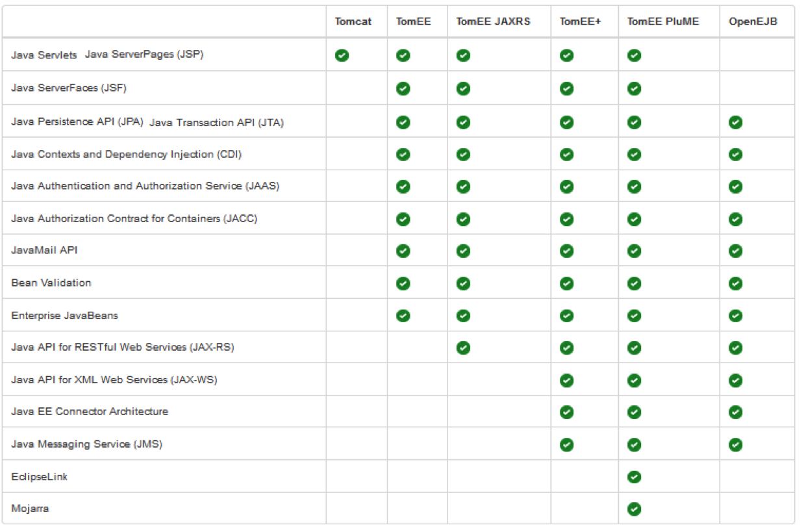Click the TomEE checkmark in the Java Servlets row

403,56
